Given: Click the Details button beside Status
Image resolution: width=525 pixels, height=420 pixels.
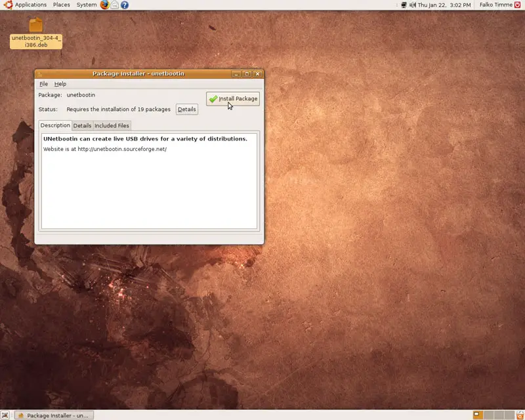Looking at the screenshot, I should (x=187, y=109).
